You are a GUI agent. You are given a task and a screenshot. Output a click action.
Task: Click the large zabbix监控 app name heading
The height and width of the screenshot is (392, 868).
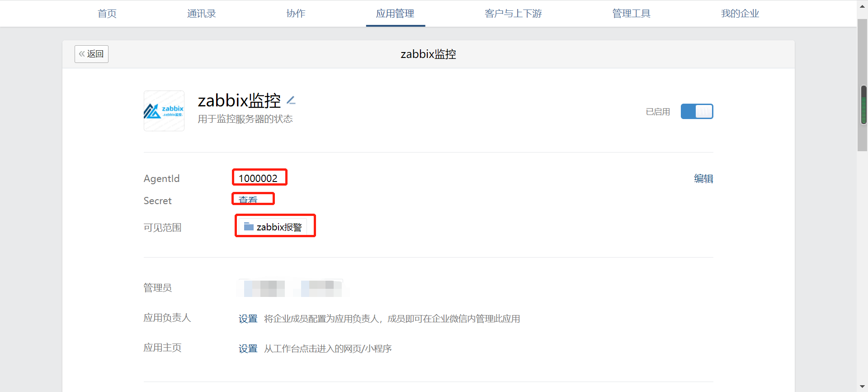[x=239, y=100]
